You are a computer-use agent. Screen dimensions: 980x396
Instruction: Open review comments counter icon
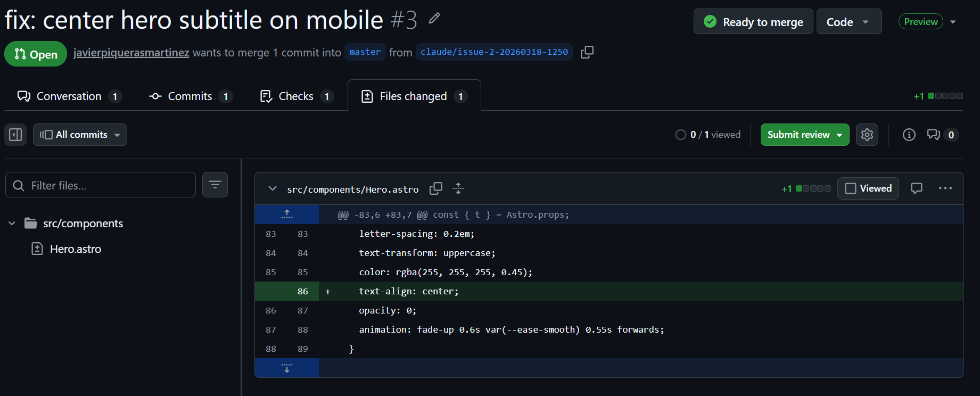point(943,135)
